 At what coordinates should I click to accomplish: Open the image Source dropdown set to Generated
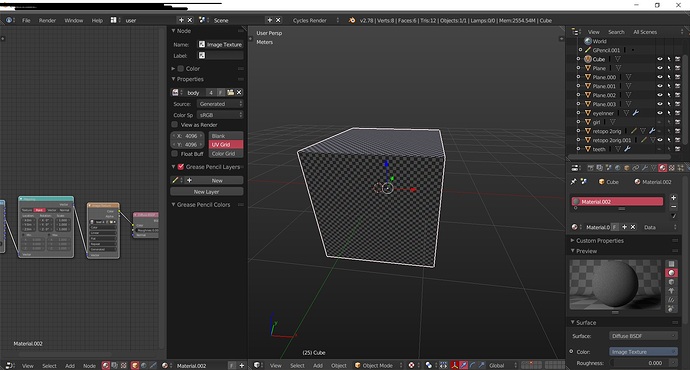tap(220, 104)
